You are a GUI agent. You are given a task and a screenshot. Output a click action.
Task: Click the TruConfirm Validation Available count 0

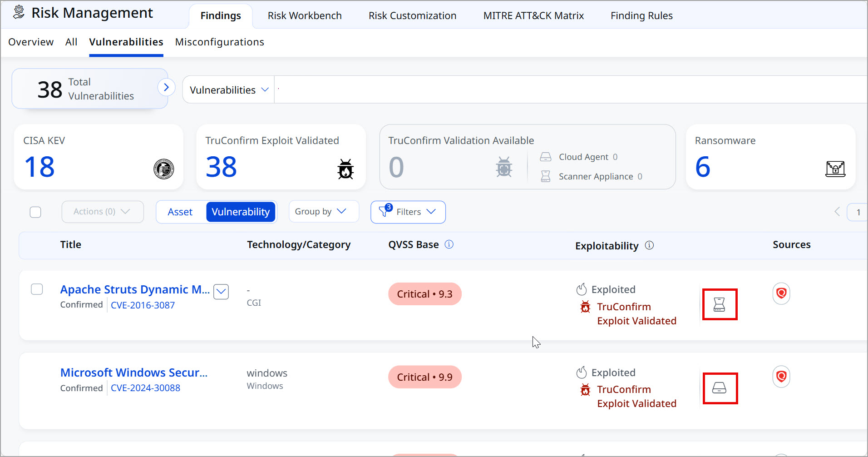(396, 167)
